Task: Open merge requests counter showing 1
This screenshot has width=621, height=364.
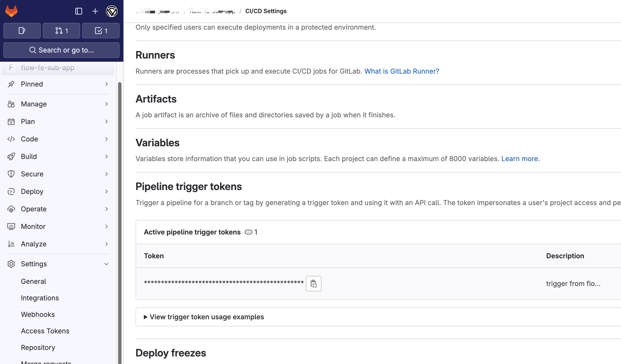Action: [61, 31]
